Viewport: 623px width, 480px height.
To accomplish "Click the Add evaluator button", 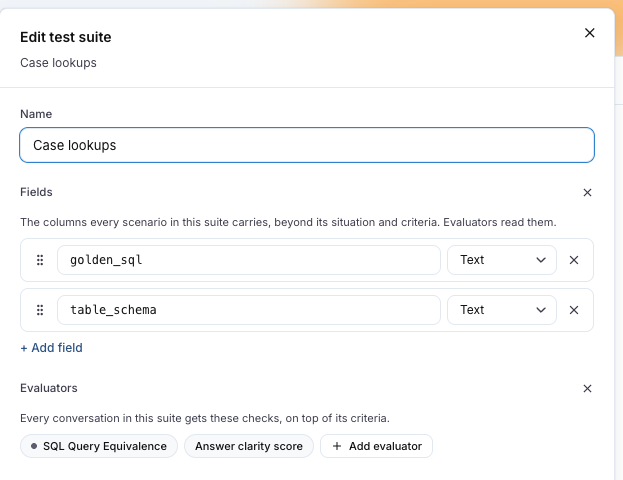I will (x=376, y=446).
